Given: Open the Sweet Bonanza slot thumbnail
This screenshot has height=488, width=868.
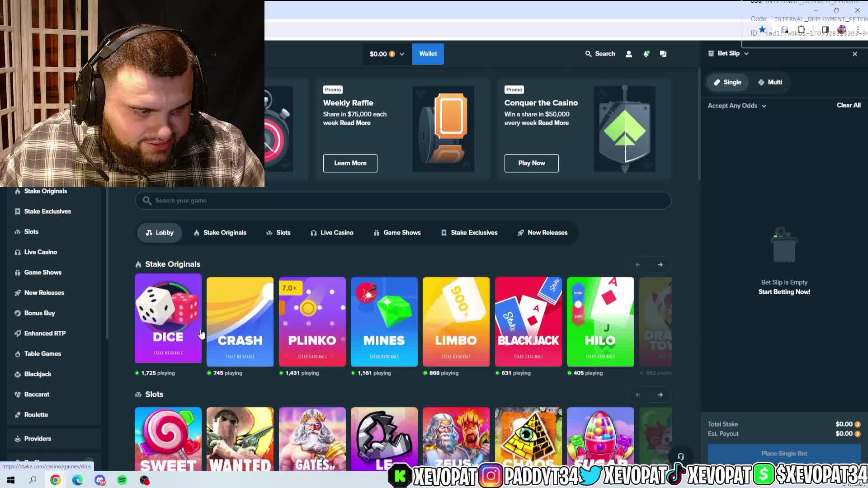Looking at the screenshot, I should coord(168,439).
